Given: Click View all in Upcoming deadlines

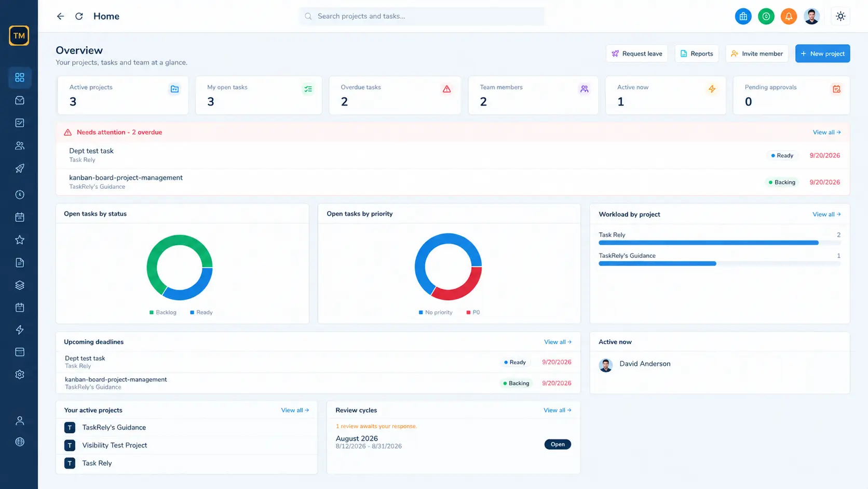Looking at the screenshot, I should [x=558, y=342].
